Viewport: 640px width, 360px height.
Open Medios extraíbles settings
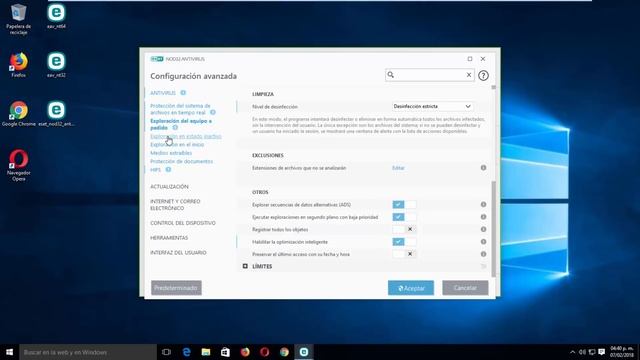pyautogui.click(x=171, y=153)
